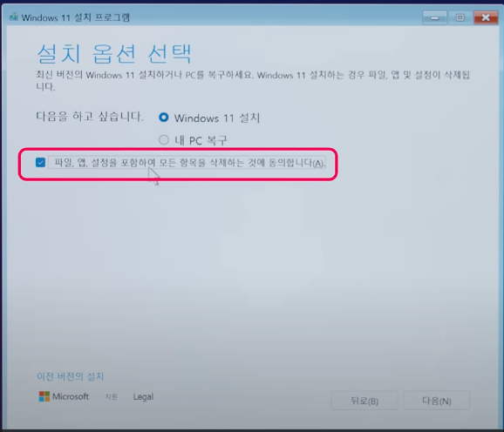Click the 설치 옵션 선택 heading

[x=114, y=53]
